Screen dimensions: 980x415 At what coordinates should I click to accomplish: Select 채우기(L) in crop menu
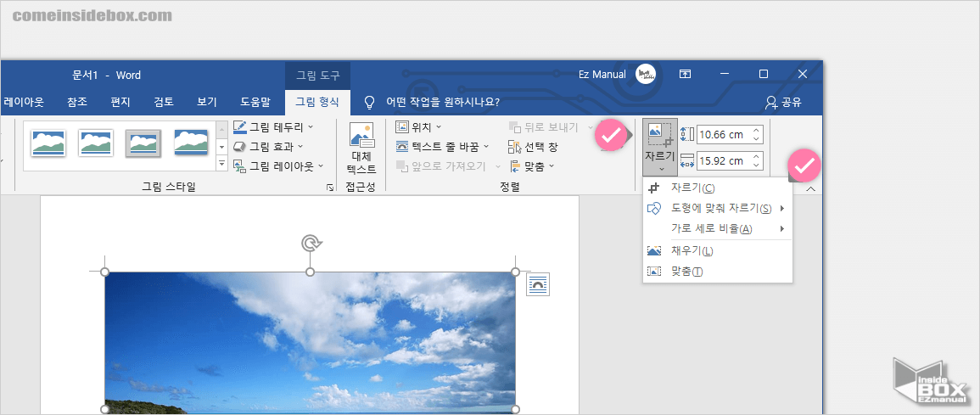[x=718, y=250]
